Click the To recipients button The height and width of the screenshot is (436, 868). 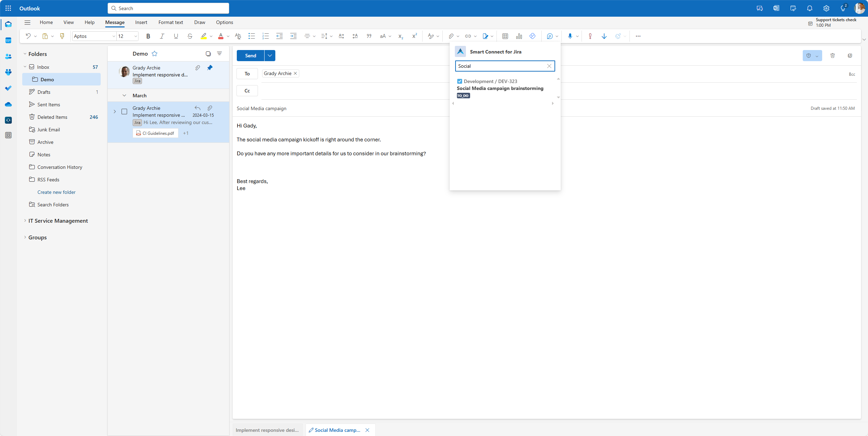click(247, 74)
